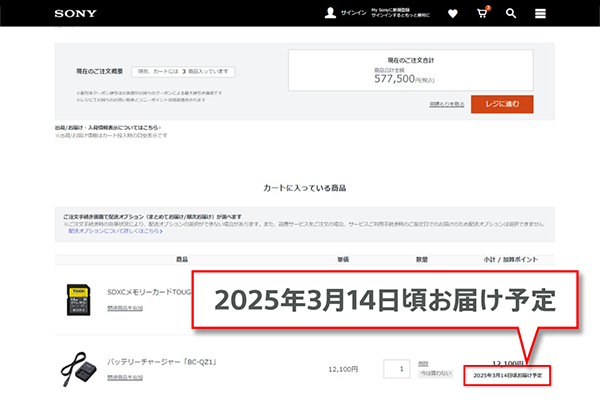Open the hamburger menu
600x400 pixels.
[x=540, y=13]
